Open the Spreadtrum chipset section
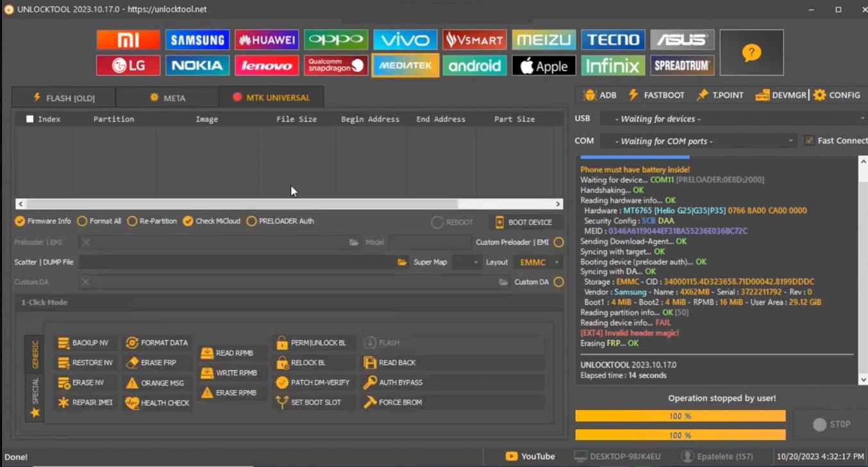The width and height of the screenshot is (868, 467). pyautogui.click(x=682, y=65)
